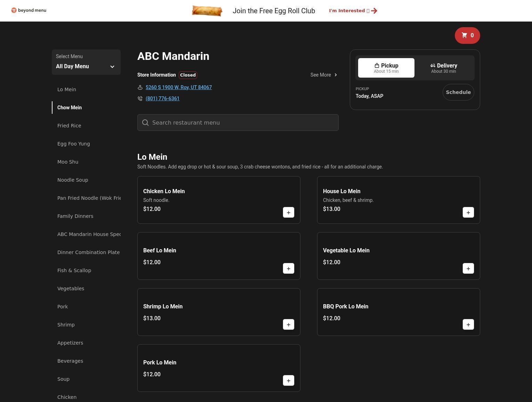Switch order type to Delivery
The width and height of the screenshot is (532, 402).
443,68
